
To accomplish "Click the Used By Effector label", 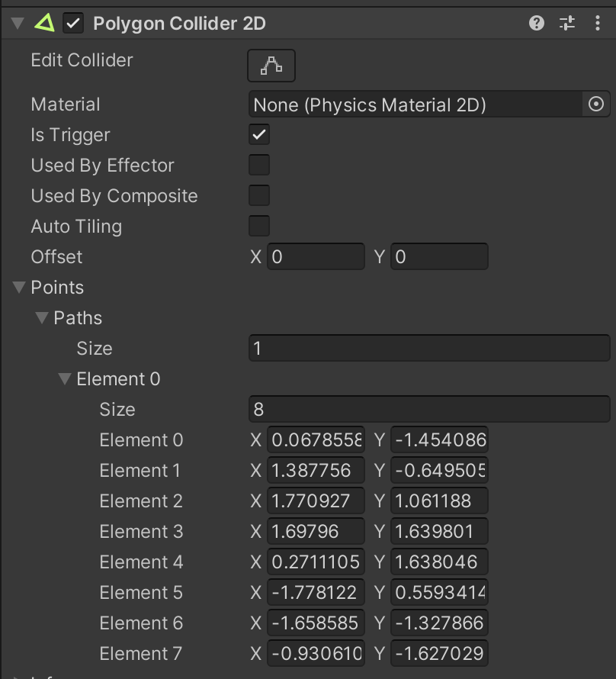I will (x=102, y=166).
